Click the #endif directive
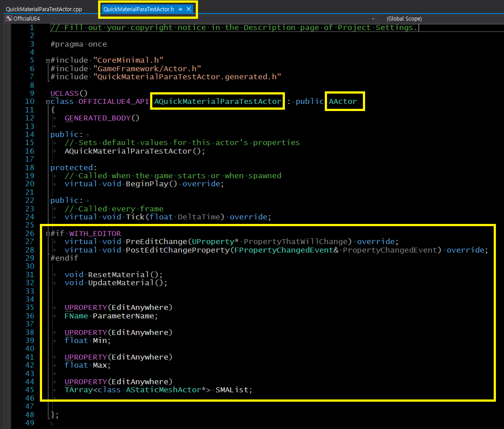Screen dimensions: 504x429 64,258
